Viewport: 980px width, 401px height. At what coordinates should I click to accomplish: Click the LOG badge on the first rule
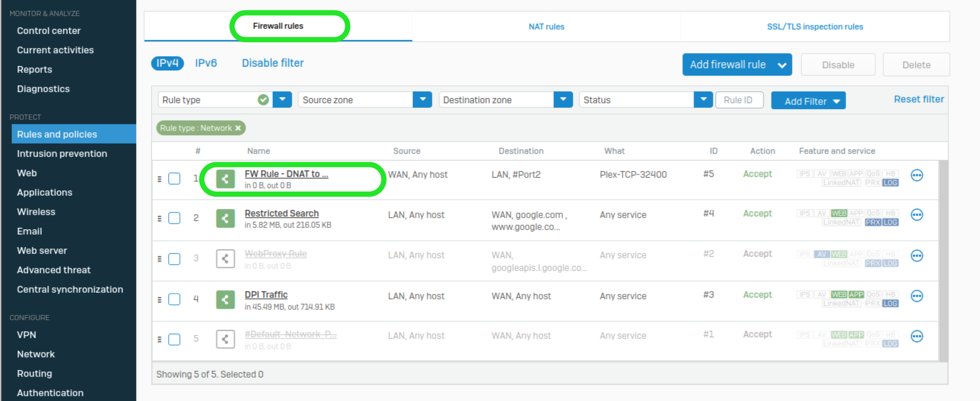pyautogui.click(x=890, y=182)
